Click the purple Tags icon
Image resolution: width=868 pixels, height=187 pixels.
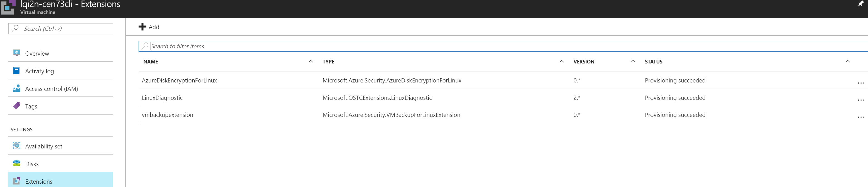pos(16,106)
